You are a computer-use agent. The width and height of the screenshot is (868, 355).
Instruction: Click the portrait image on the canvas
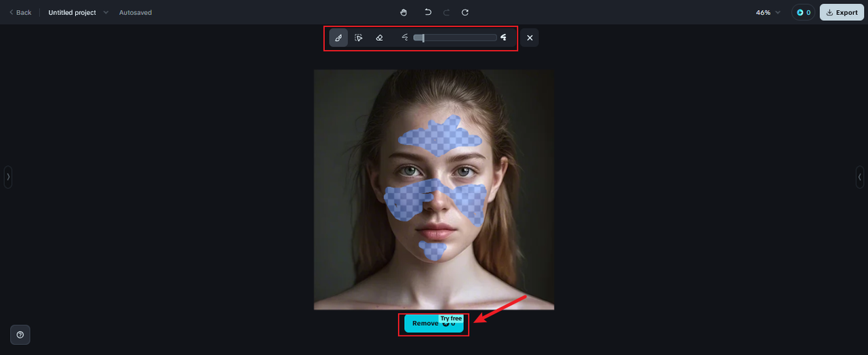click(434, 190)
